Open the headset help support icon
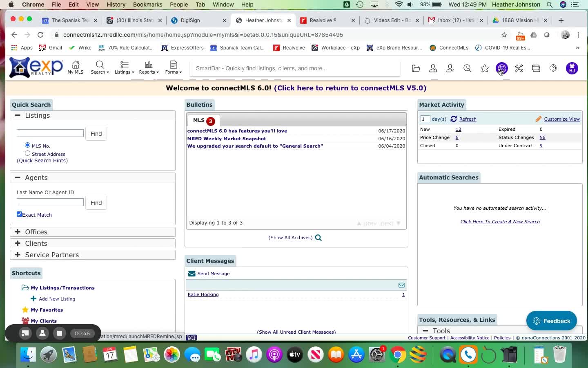588x368 pixels. coord(553,68)
